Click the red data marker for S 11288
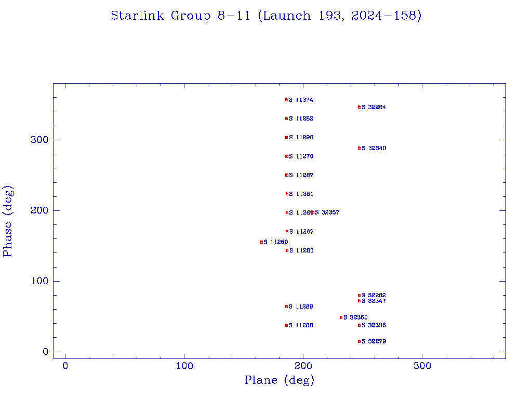 coord(287,325)
